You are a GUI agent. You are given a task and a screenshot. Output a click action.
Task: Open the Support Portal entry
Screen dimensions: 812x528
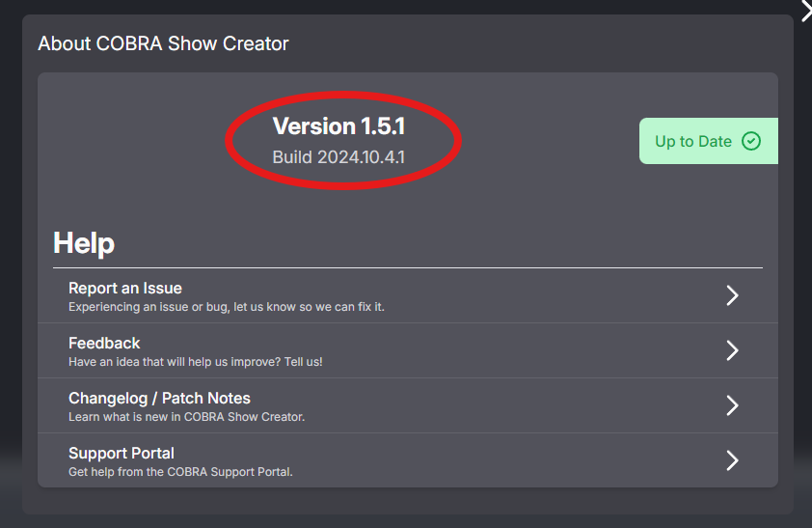pos(408,460)
